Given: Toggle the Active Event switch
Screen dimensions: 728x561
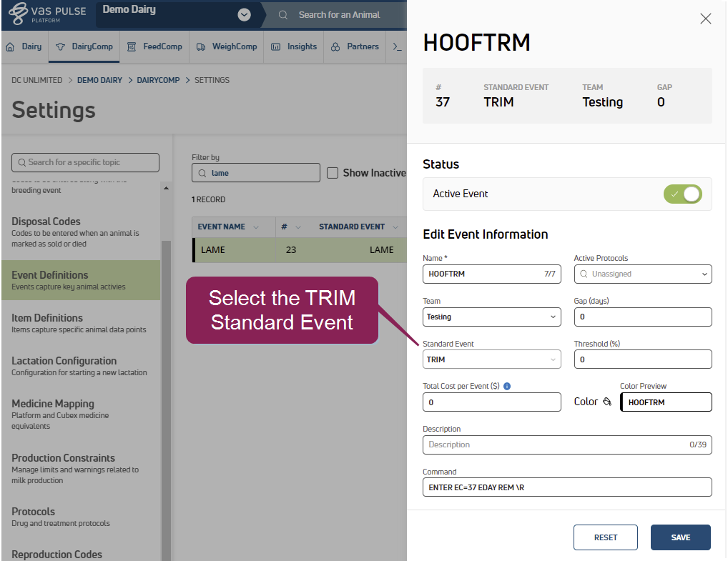Looking at the screenshot, I should [x=682, y=194].
